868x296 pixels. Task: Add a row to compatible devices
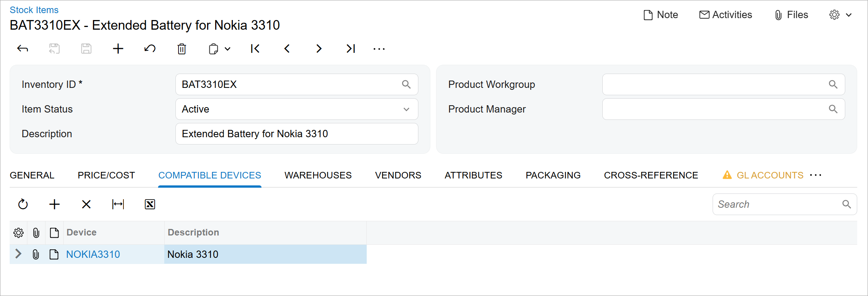click(55, 204)
